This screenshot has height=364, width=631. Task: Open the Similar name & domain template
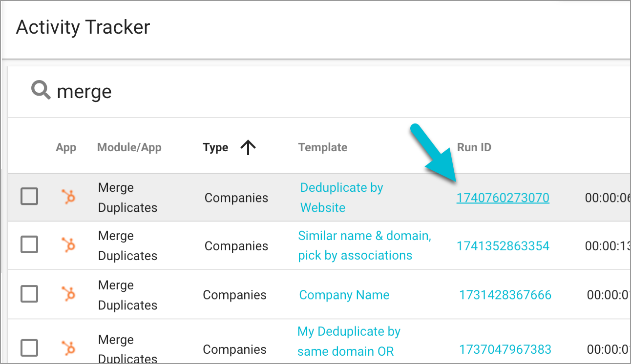(364, 245)
